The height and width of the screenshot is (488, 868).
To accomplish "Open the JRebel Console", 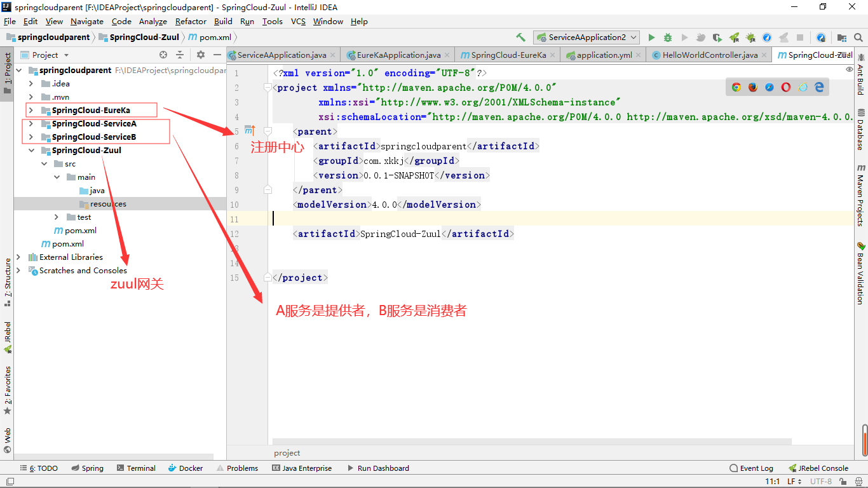I will [x=818, y=468].
